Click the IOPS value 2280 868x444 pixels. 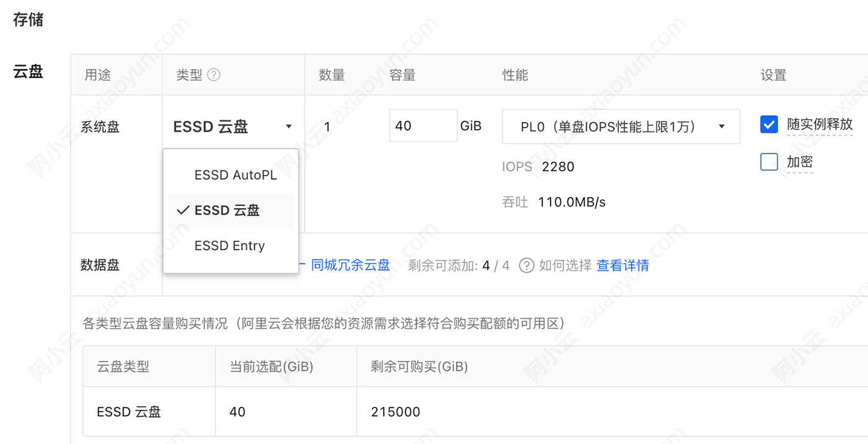tap(558, 167)
